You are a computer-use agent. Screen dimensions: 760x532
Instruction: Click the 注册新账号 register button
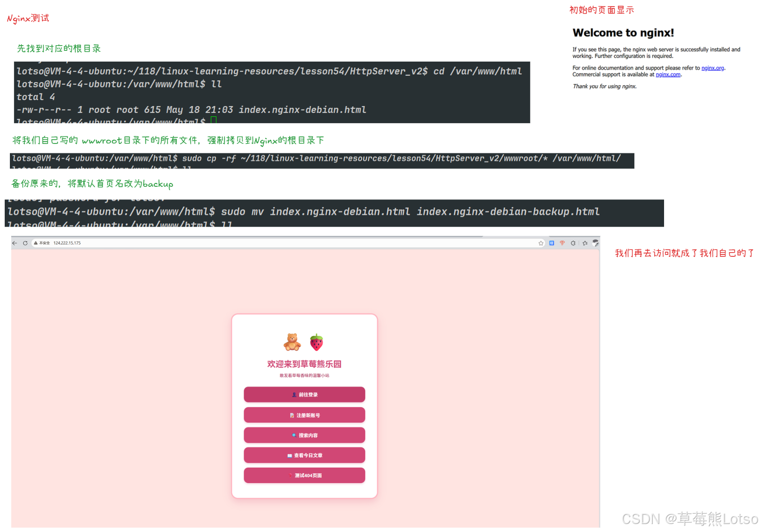pos(304,415)
